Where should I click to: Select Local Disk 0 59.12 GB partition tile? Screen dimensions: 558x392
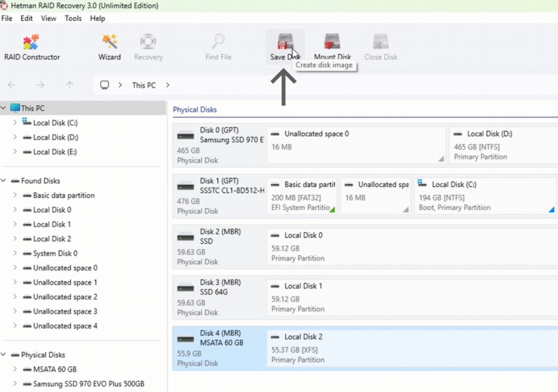[x=413, y=247]
